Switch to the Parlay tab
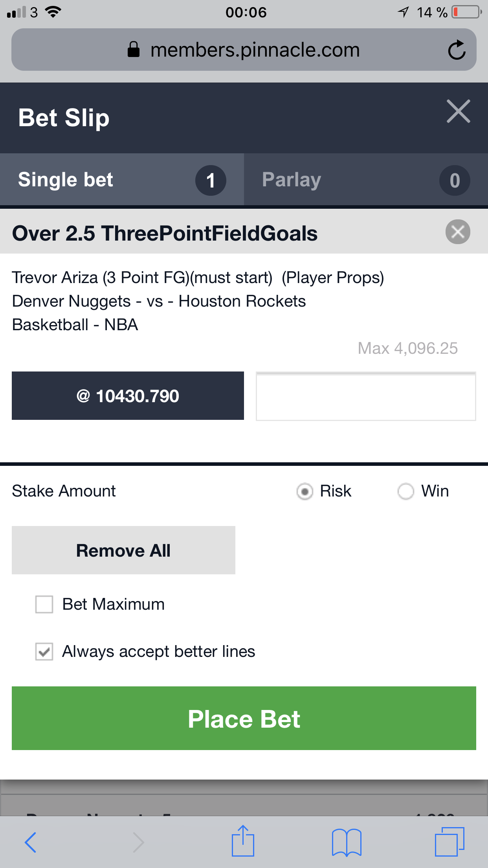 click(366, 180)
